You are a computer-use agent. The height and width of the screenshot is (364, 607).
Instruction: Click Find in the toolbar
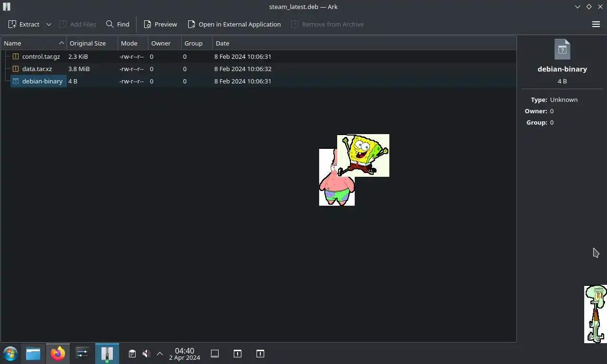tap(118, 24)
